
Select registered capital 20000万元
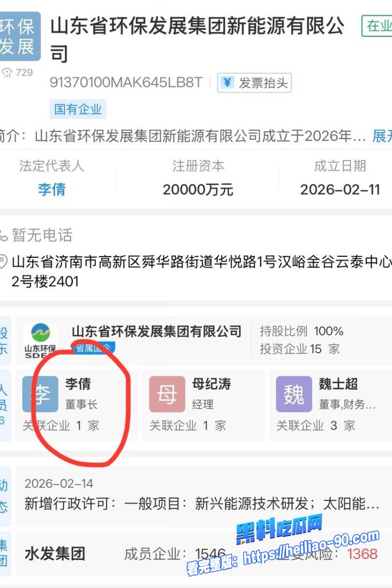[198, 189]
